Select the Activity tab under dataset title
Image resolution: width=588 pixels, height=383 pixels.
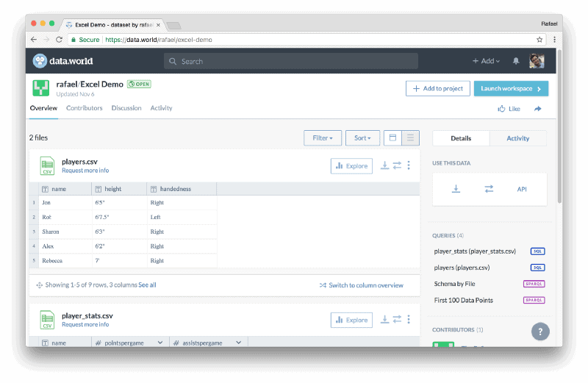point(161,108)
